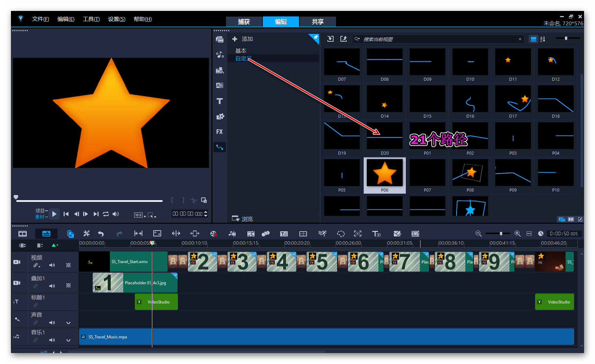595x364 pixels.
Task: Expand the 声音 track options chevron
Action: pyautogui.click(x=68, y=323)
